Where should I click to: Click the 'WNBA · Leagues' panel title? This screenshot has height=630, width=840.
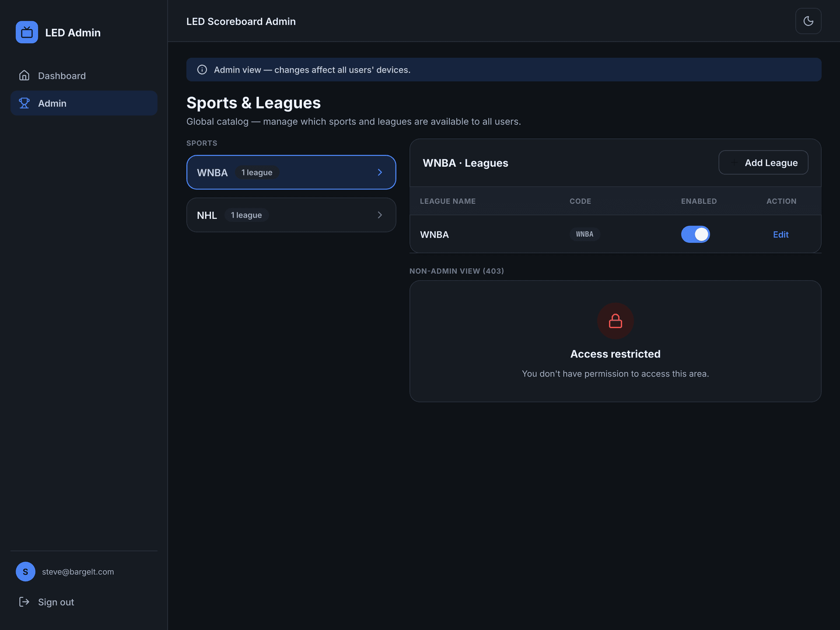tap(465, 163)
